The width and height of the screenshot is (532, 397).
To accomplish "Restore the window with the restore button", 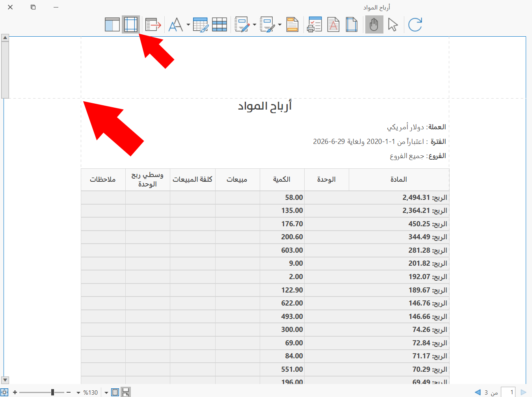I will click(33, 7).
